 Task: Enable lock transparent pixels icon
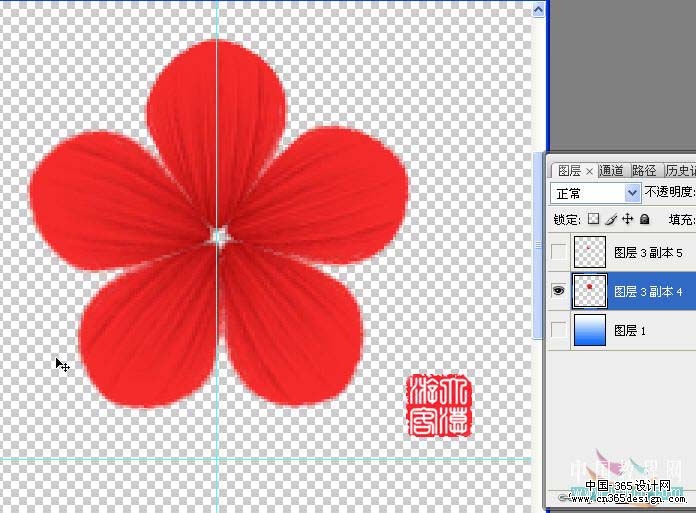593,219
